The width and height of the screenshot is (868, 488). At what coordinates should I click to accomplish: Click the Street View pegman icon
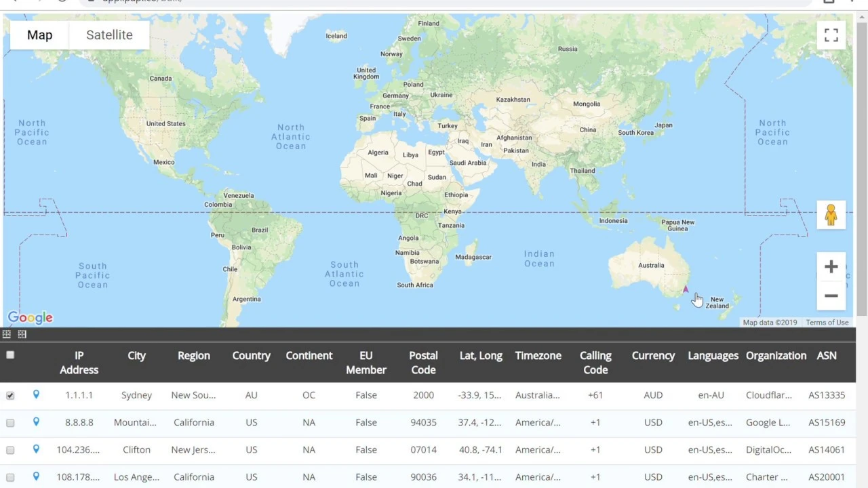(831, 216)
